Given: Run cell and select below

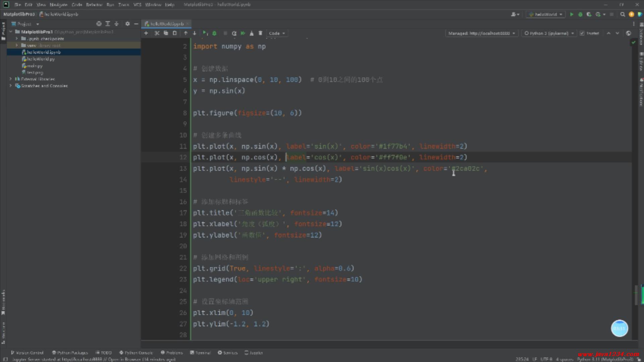Looking at the screenshot, I should (x=205, y=33).
